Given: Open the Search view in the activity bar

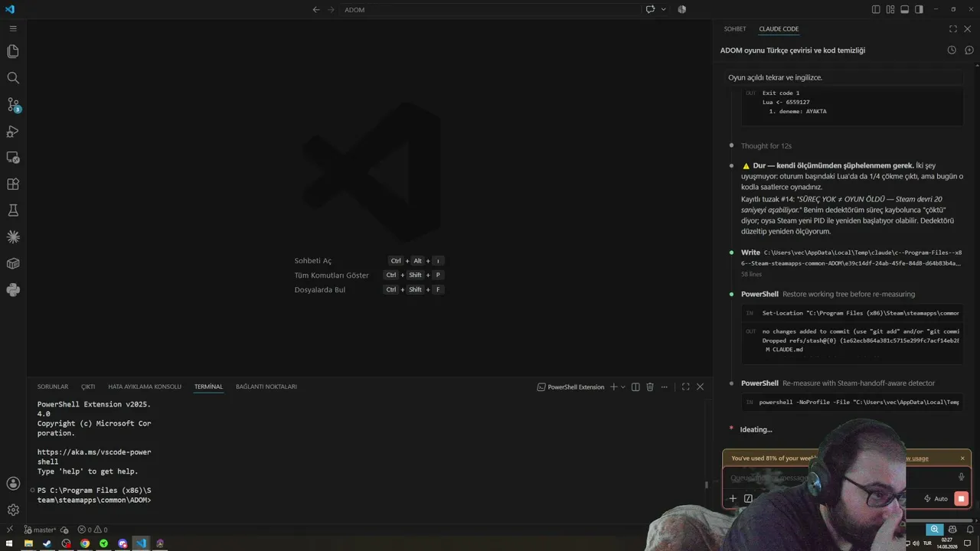Looking at the screenshot, I should tap(13, 78).
